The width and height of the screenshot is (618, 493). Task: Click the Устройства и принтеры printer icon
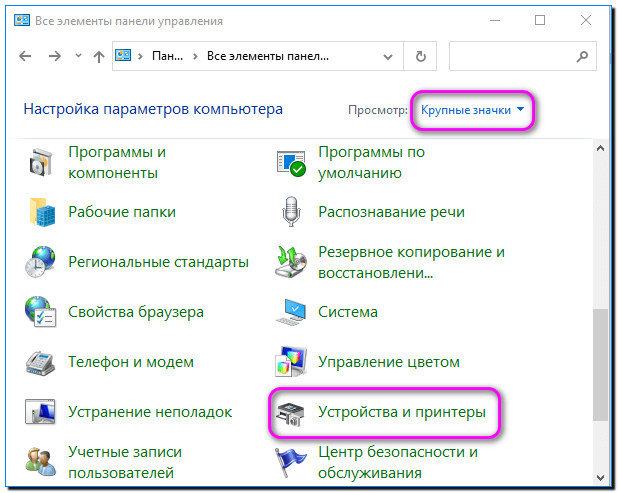click(290, 415)
